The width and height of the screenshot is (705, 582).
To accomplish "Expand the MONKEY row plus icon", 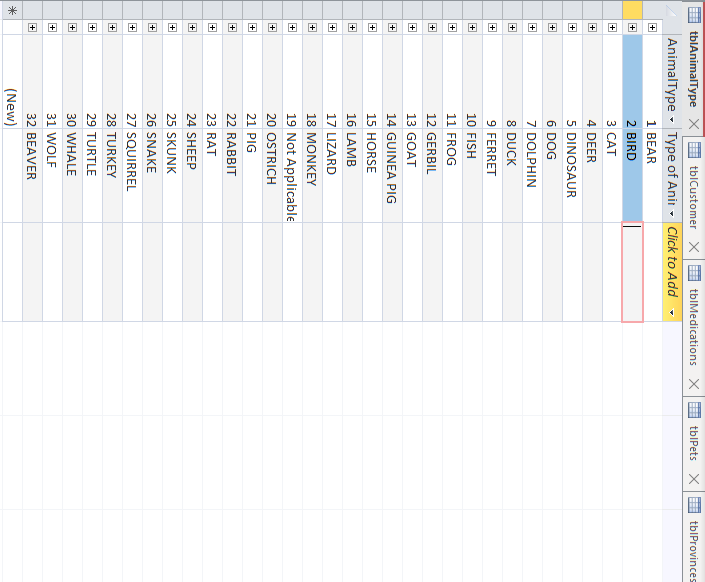I will pyautogui.click(x=312, y=27).
